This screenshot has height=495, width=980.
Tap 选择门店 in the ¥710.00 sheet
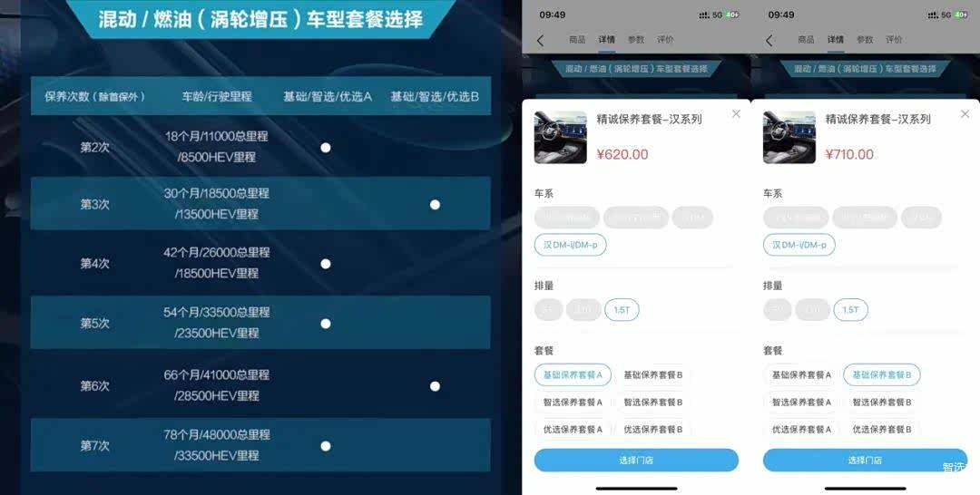click(865, 460)
